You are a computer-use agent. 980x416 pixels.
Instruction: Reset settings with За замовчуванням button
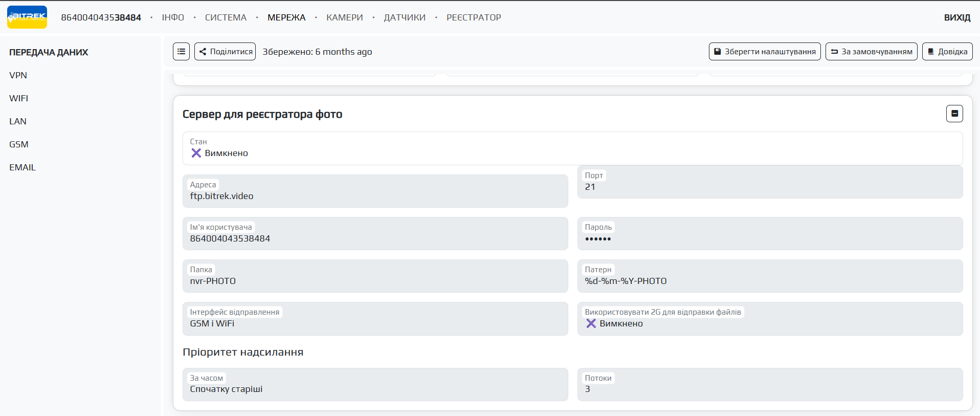pos(871,52)
